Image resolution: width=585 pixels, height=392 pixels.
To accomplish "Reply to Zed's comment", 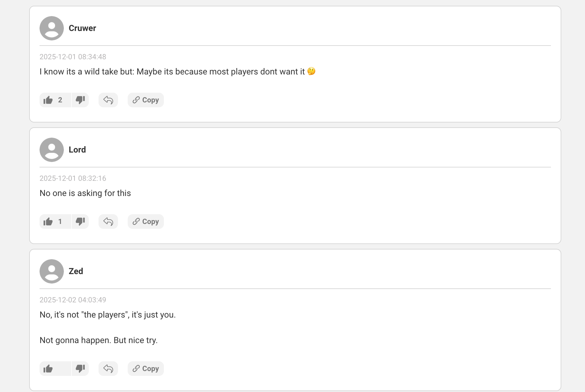I will click(x=108, y=369).
